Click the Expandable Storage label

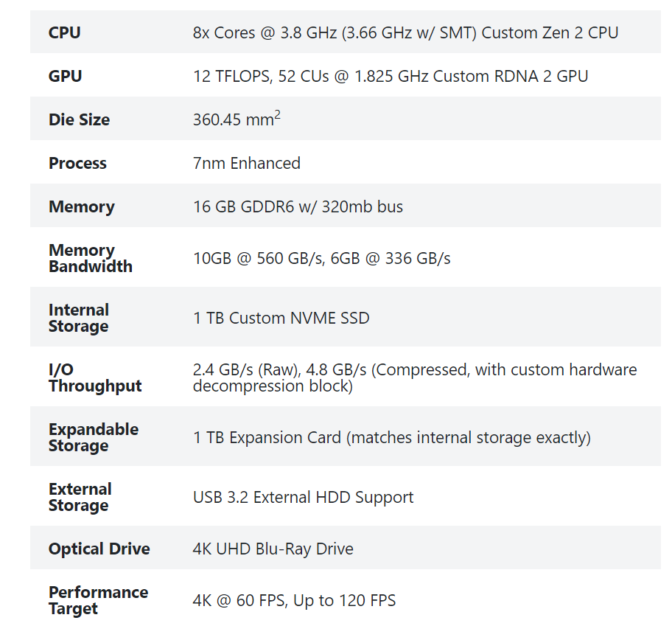(94, 437)
